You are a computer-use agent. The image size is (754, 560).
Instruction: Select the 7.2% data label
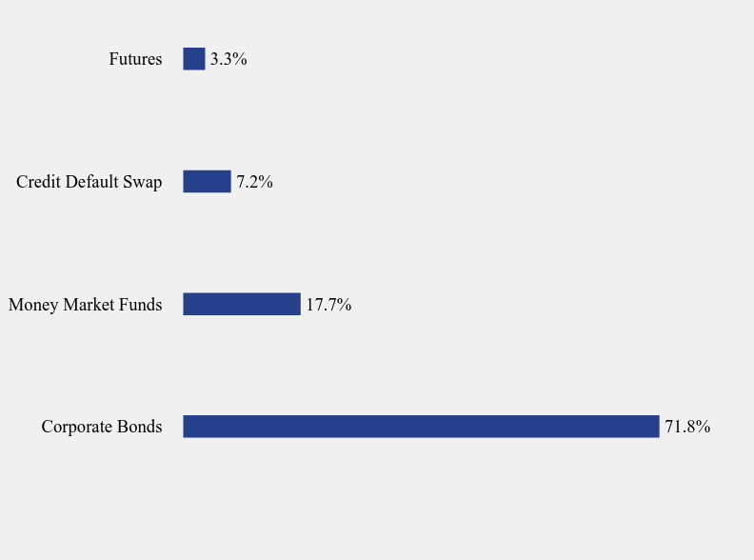click(255, 181)
